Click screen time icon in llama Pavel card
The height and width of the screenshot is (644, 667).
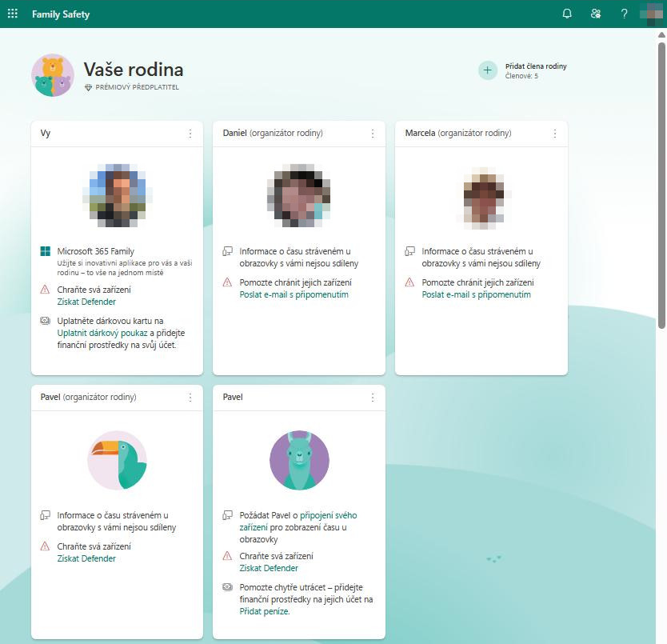(x=228, y=515)
